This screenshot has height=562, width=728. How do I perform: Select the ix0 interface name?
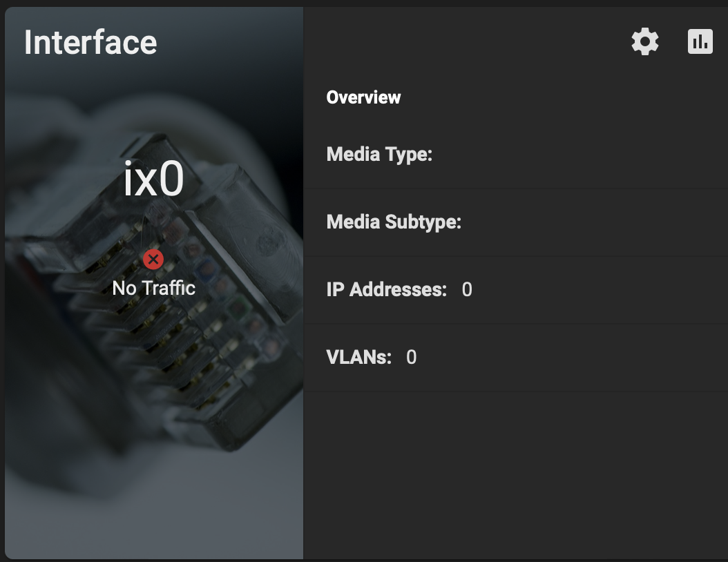pyautogui.click(x=153, y=179)
